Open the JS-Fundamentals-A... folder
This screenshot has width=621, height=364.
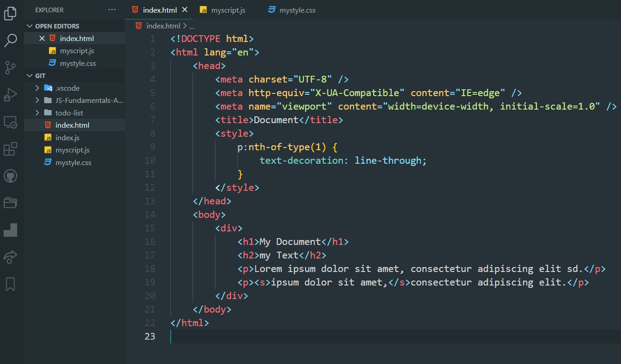75,100
